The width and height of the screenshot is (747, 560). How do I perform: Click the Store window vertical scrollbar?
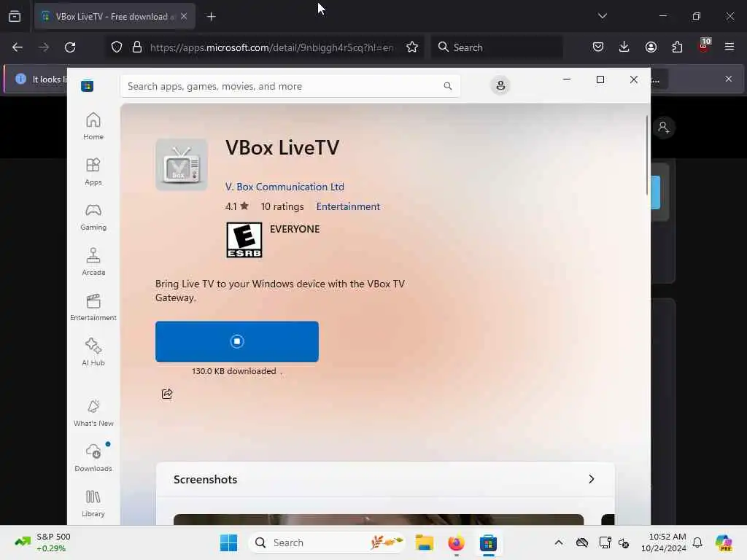[647, 155]
